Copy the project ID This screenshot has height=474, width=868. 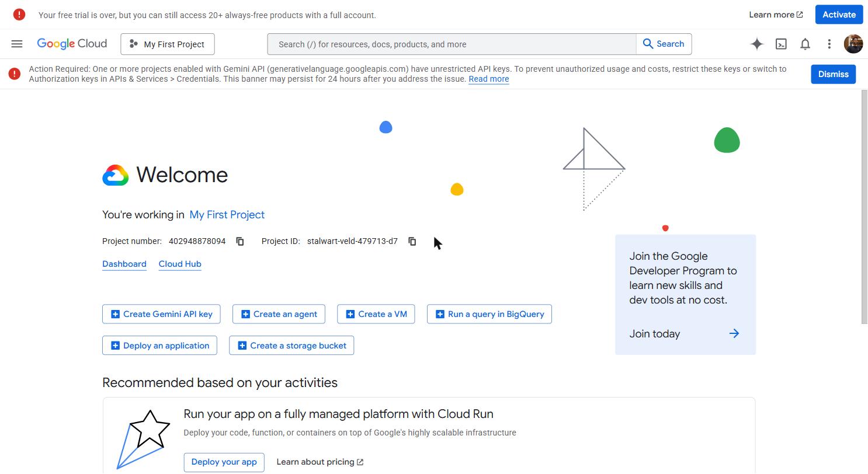[412, 241]
